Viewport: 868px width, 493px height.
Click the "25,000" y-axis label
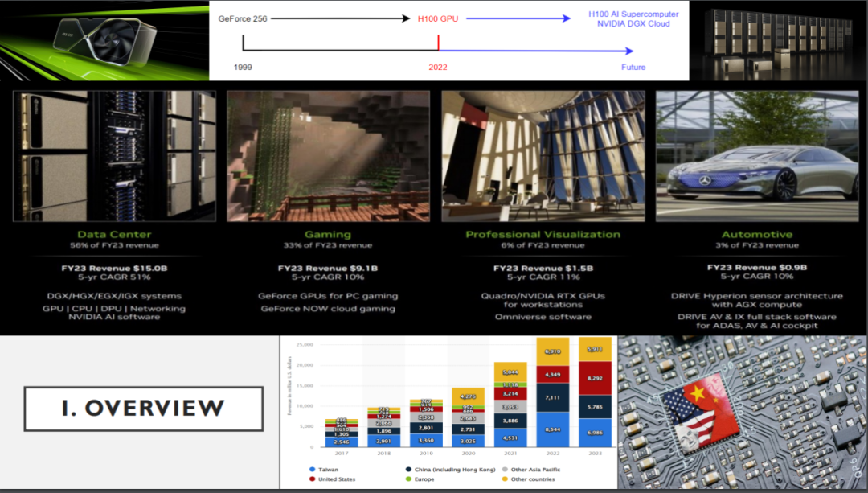point(305,344)
